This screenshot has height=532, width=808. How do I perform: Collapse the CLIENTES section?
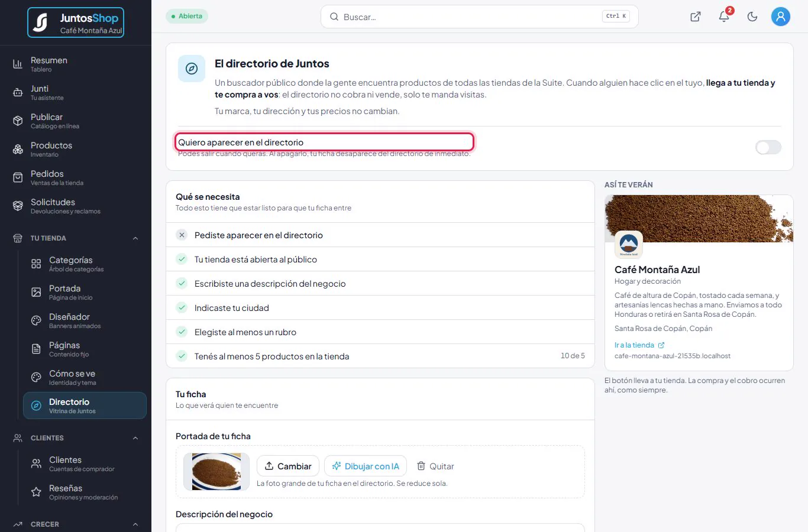(135, 438)
